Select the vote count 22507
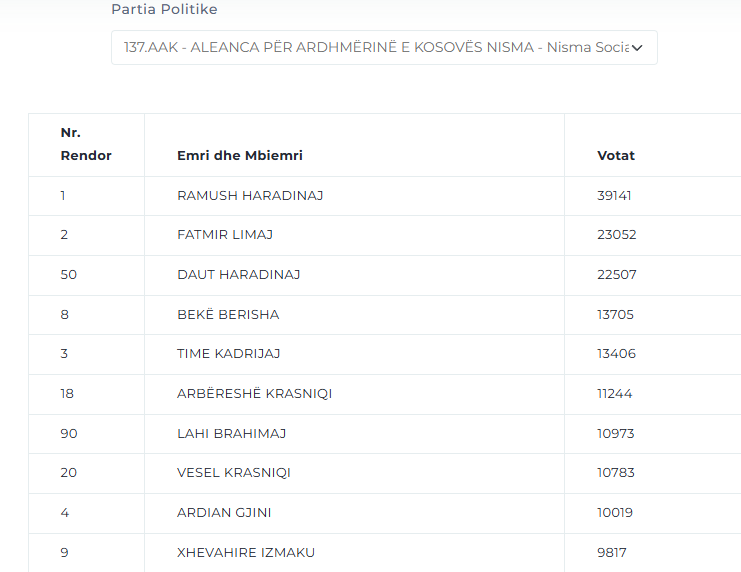 click(x=616, y=274)
